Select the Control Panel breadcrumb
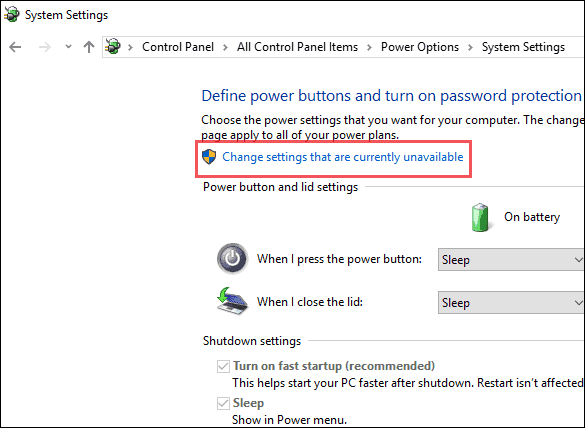 178,47
